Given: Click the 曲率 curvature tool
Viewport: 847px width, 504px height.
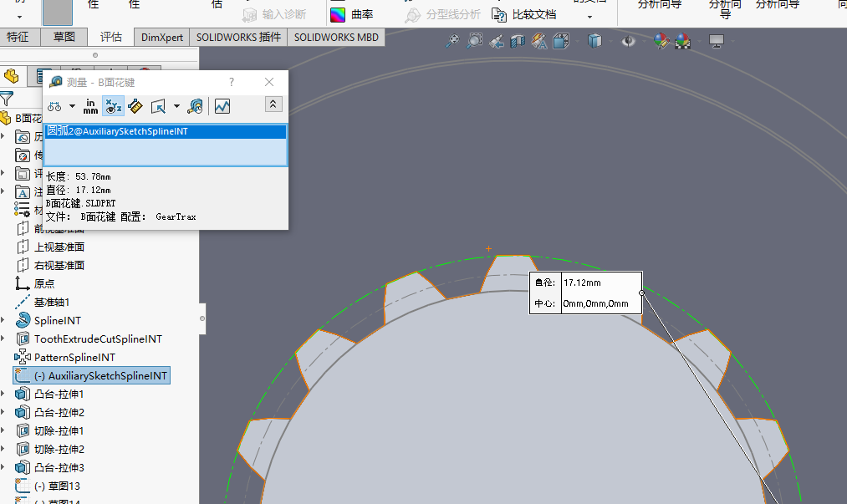Looking at the screenshot, I should [352, 14].
